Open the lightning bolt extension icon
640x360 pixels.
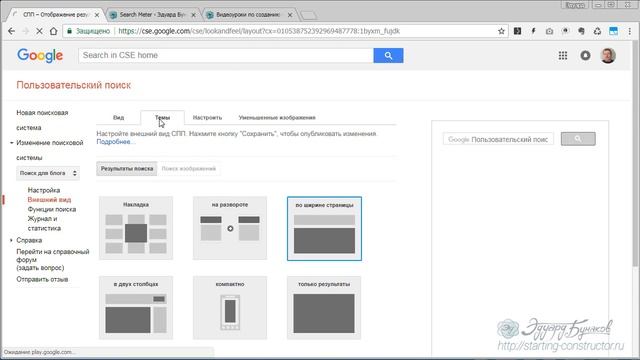pos(533,31)
